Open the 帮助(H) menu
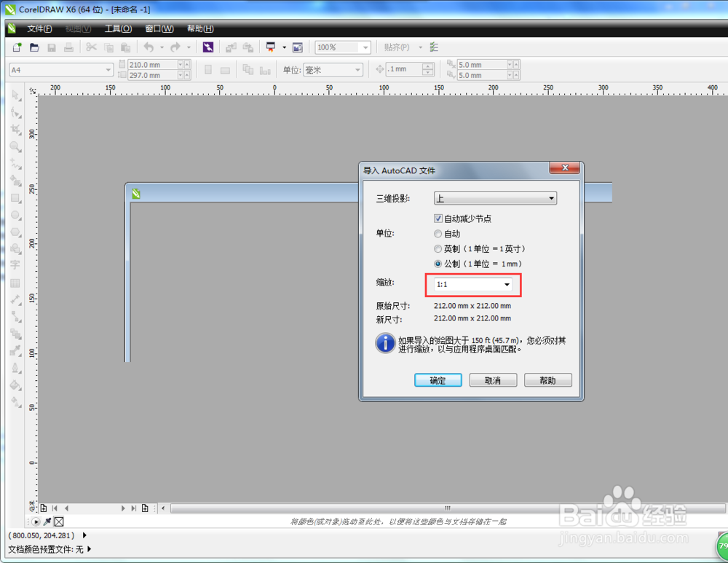The image size is (728, 563). pos(200,29)
